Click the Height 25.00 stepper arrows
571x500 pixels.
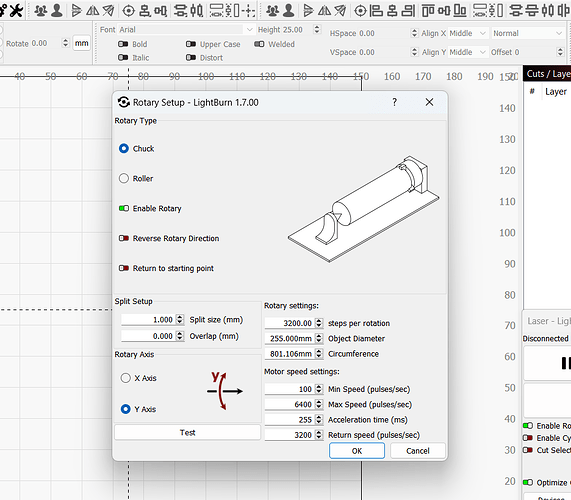pyautogui.click(x=317, y=29)
